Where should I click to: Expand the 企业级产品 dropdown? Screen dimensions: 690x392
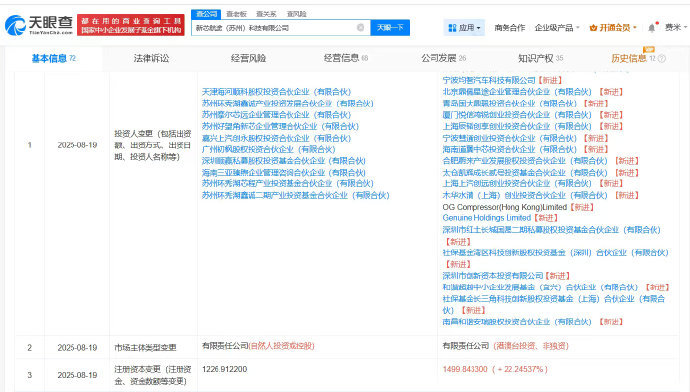coord(557,28)
